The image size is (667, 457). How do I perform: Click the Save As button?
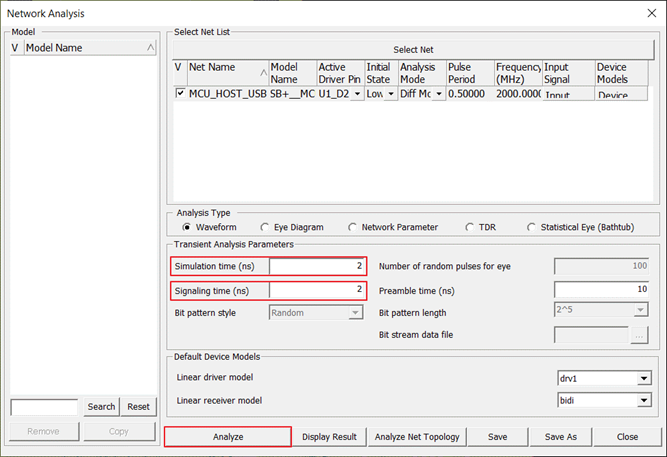pyautogui.click(x=560, y=437)
